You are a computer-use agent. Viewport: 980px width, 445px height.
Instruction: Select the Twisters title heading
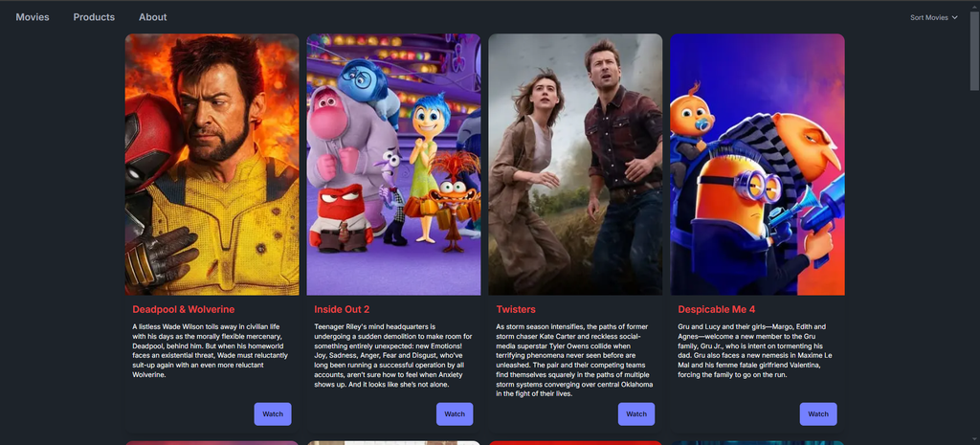[516, 309]
